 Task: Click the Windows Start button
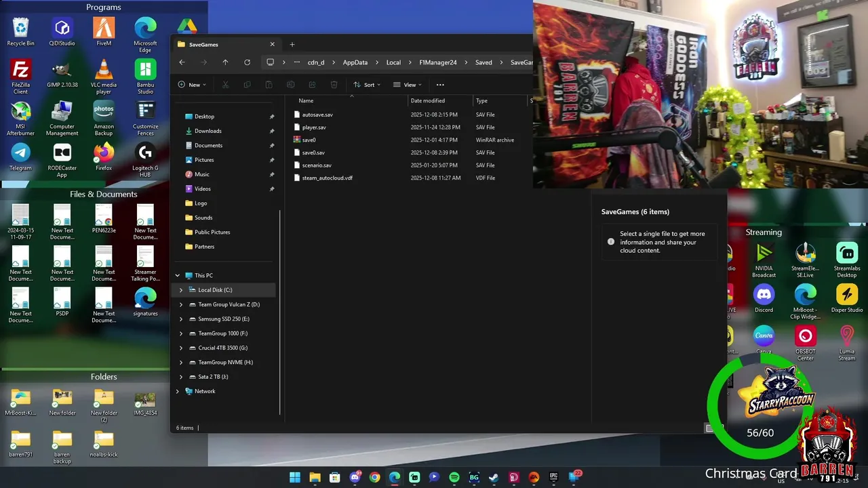point(295,477)
